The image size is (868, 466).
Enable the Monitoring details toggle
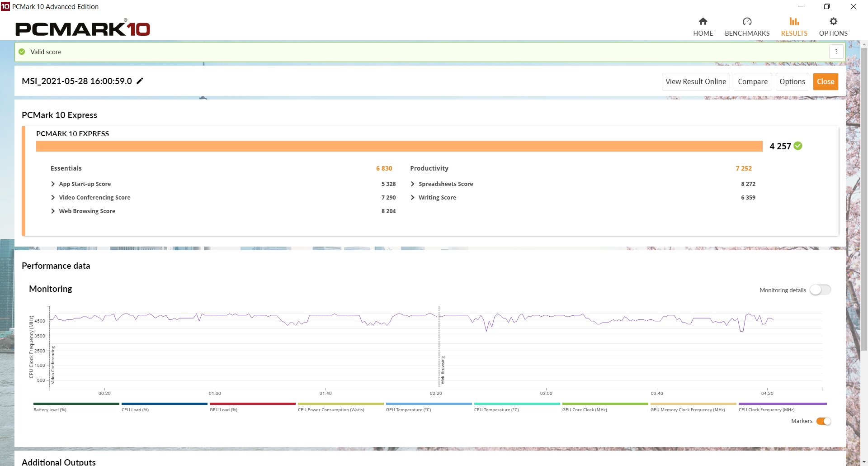click(x=820, y=290)
